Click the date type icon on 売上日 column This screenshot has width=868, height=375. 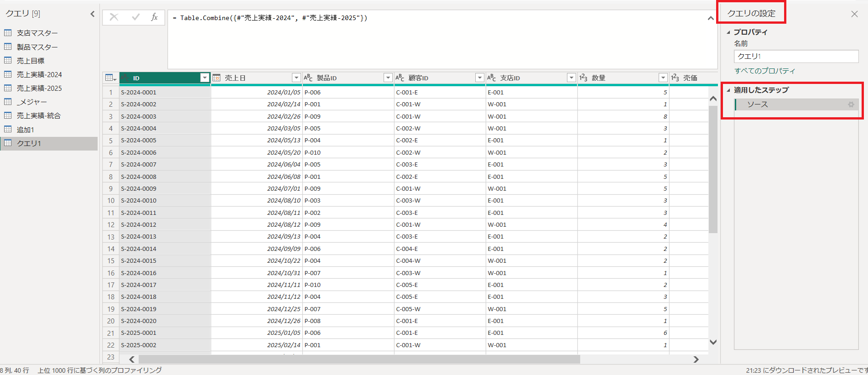pyautogui.click(x=217, y=78)
